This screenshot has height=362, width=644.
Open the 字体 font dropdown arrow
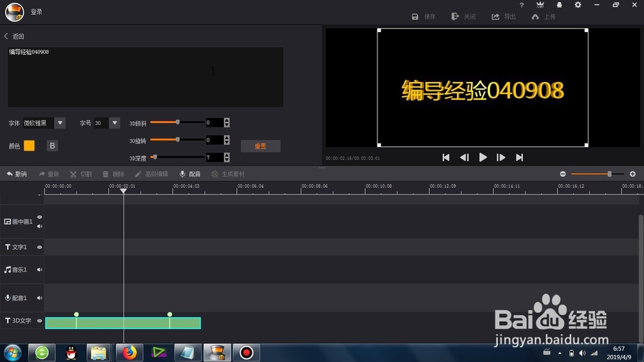(x=60, y=122)
